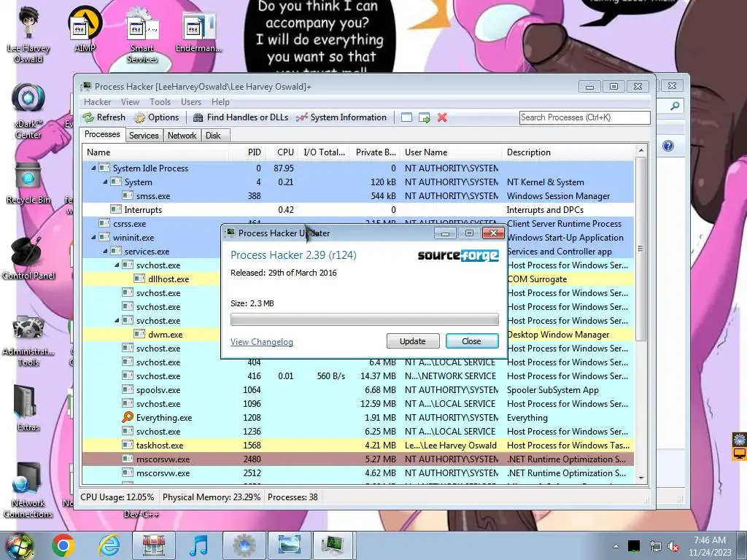This screenshot has width=747, height=560.
Task: Show hidden tray icons arrow
Action: (616, 547)
